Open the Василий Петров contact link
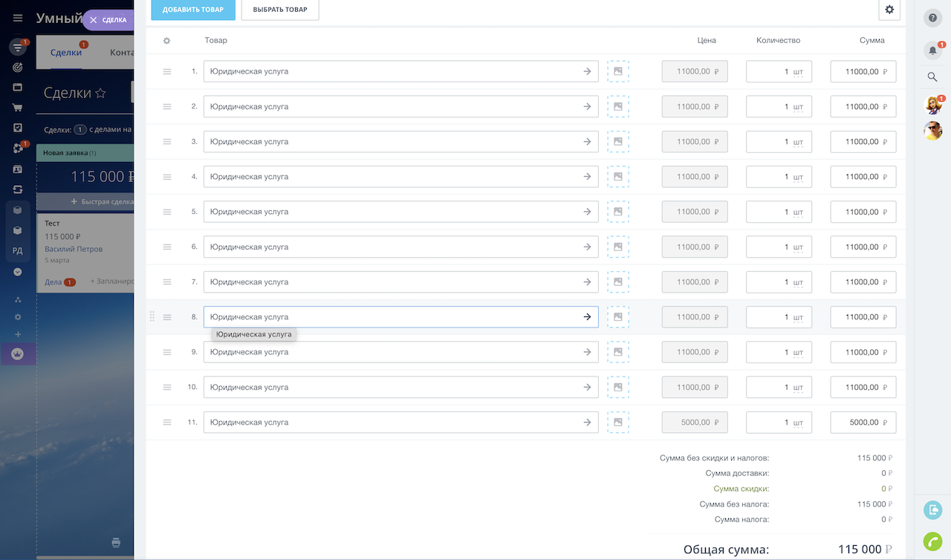 click(x=74, y=249)
